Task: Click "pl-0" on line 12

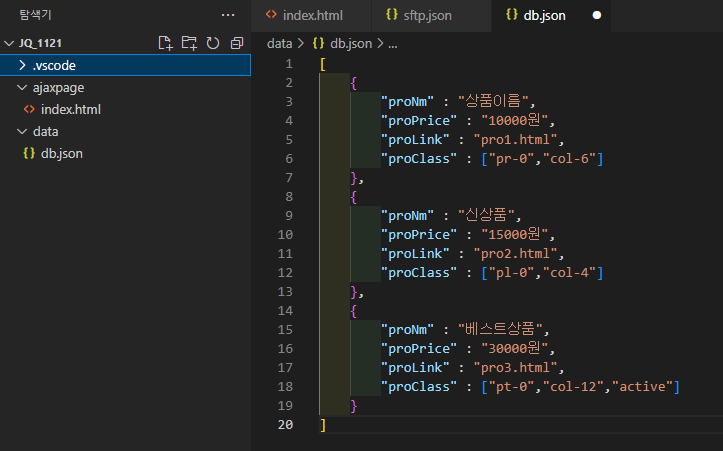Action: [x=512, y=273]
